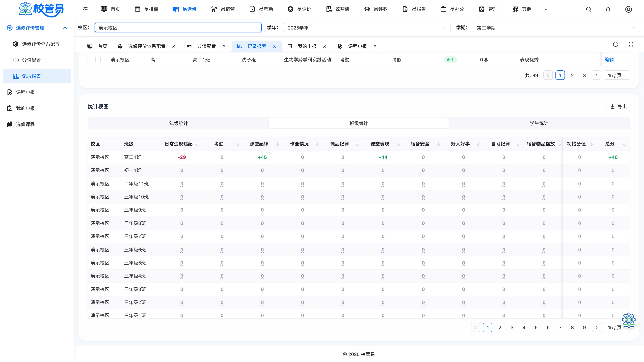Select 班级统计 tab
644x362 pixels.
[x=359, y=123]
